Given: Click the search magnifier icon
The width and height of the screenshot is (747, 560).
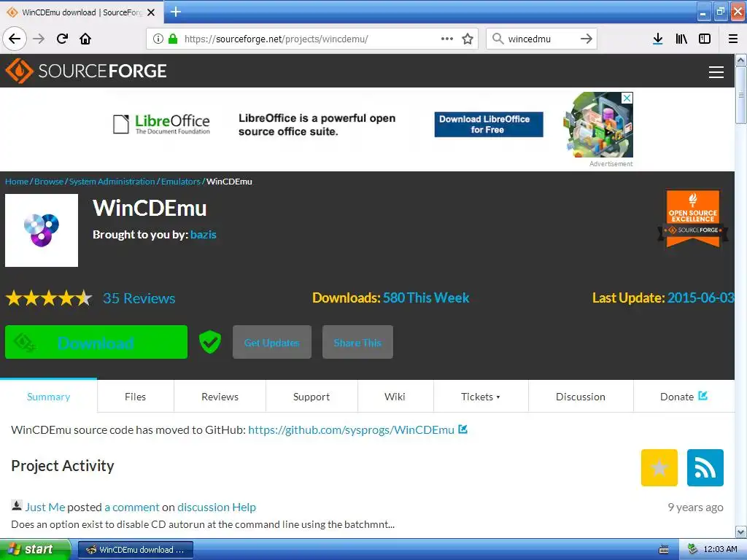Looking at the screenshot, I should point(498,39).
